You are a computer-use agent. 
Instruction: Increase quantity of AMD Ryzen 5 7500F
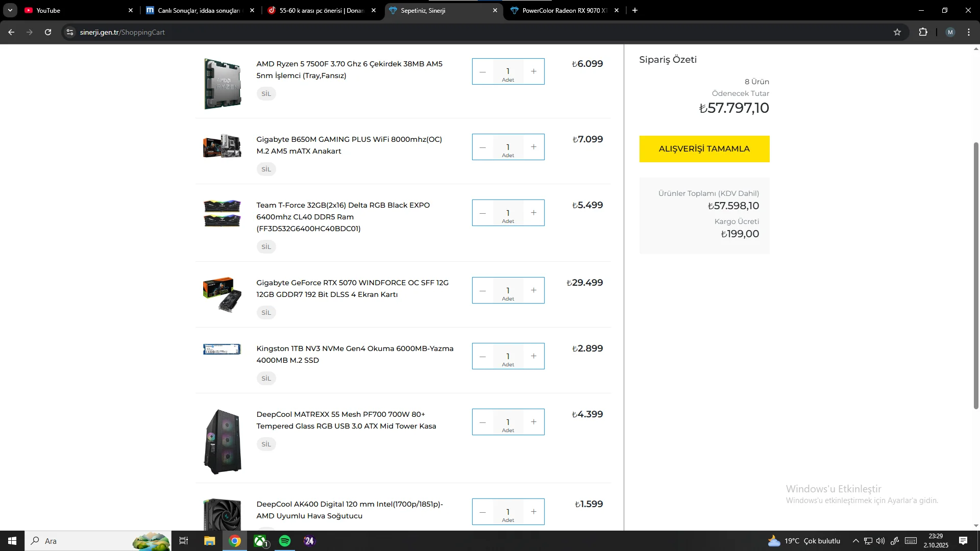[x=533, y=71]
